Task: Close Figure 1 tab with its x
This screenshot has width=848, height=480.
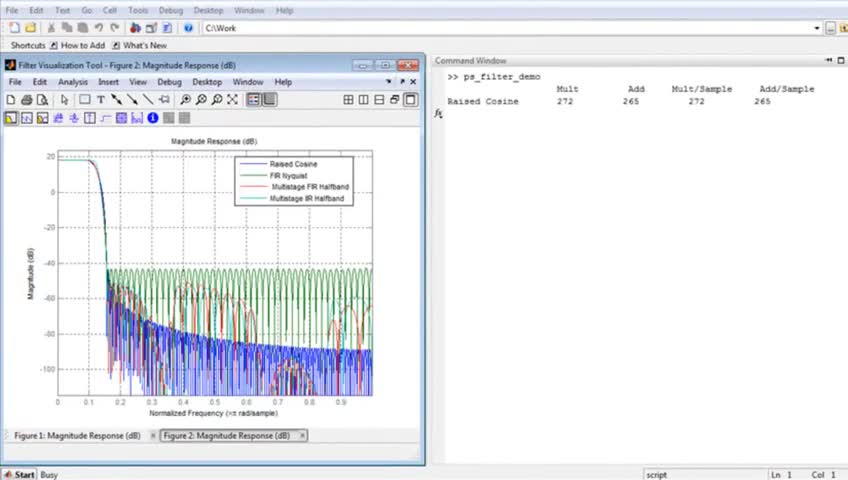Action: click(153, 435)
